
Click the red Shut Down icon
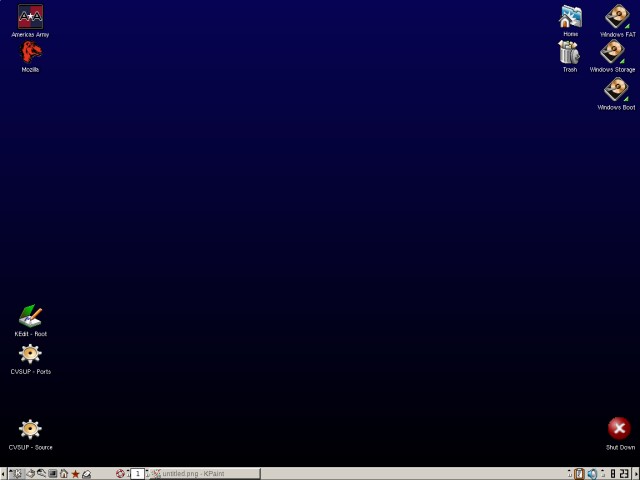pyautogui.click(x=619, y=429)
